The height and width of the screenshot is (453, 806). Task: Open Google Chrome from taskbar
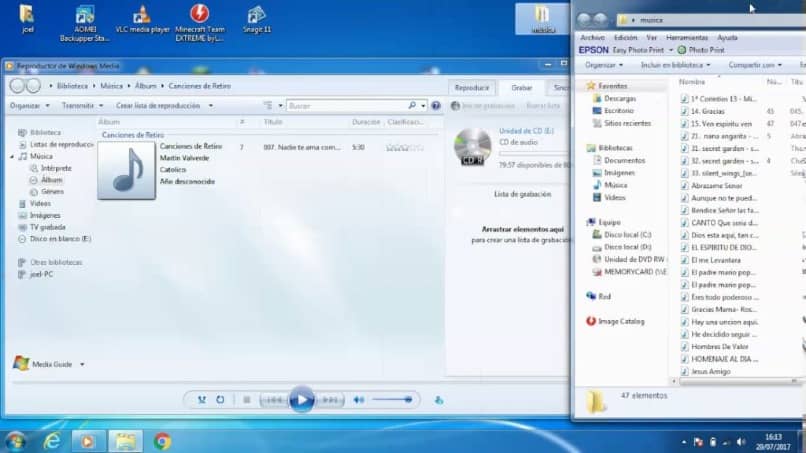click(x=162, y=441)
